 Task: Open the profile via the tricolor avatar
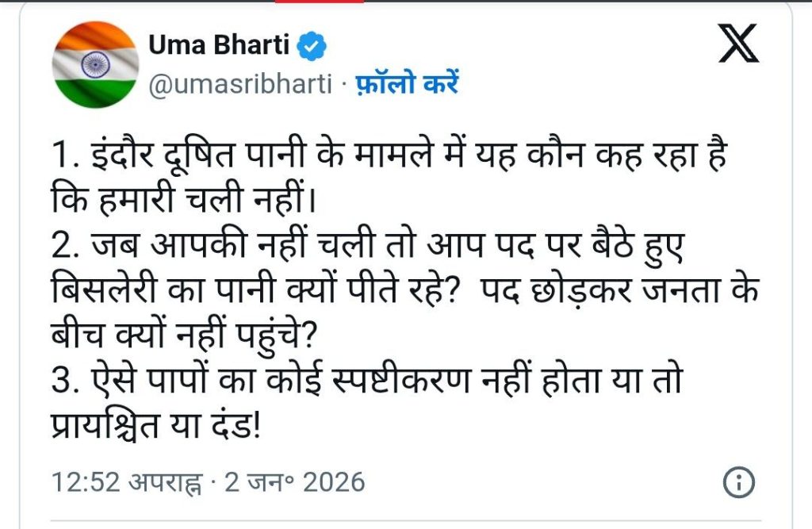click(96, 63)
